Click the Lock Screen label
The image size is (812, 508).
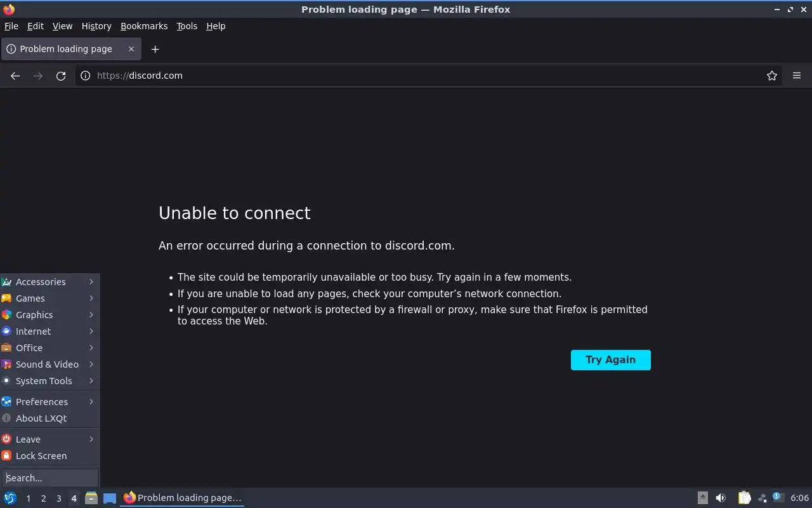pos(41,456)
